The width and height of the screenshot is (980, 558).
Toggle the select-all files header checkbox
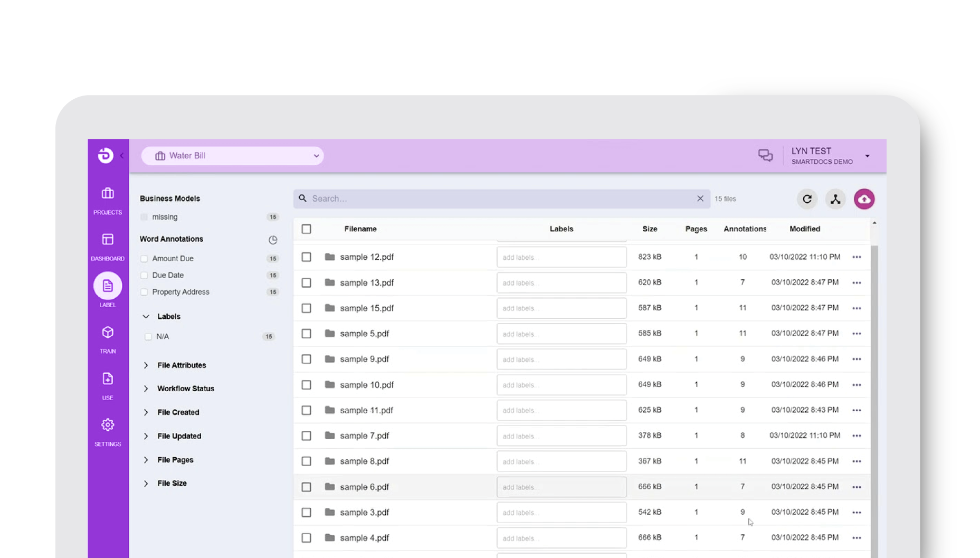[306, 229]
